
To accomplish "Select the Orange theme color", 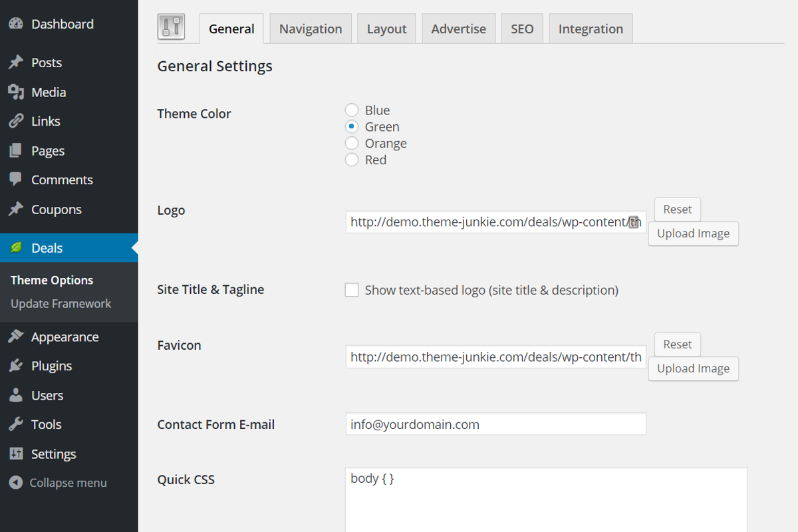I will [x=352, y=143].
